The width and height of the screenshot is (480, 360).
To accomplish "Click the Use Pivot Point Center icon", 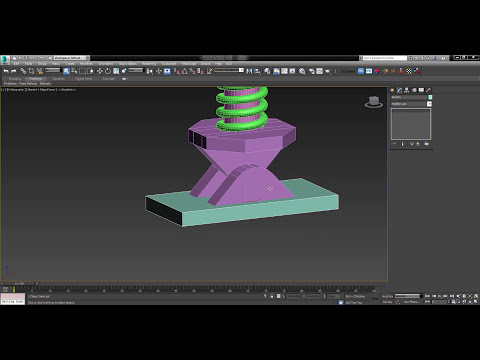I will point(150,71).
